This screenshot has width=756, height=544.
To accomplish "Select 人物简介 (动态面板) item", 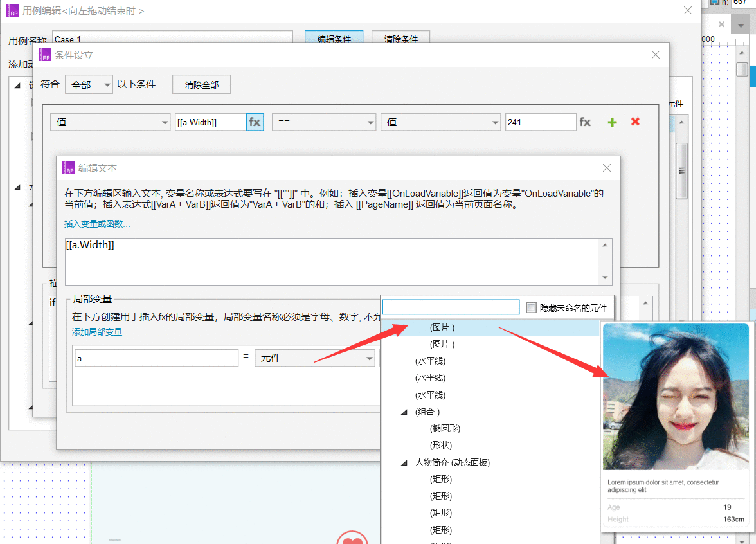I will (x=453, y=462).
